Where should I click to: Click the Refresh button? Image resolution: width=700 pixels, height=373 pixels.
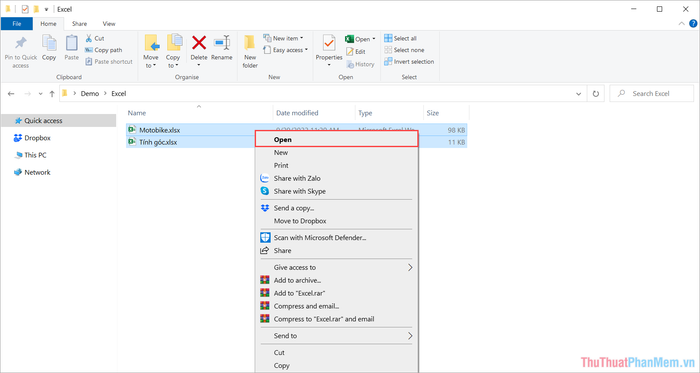point(596,94)
